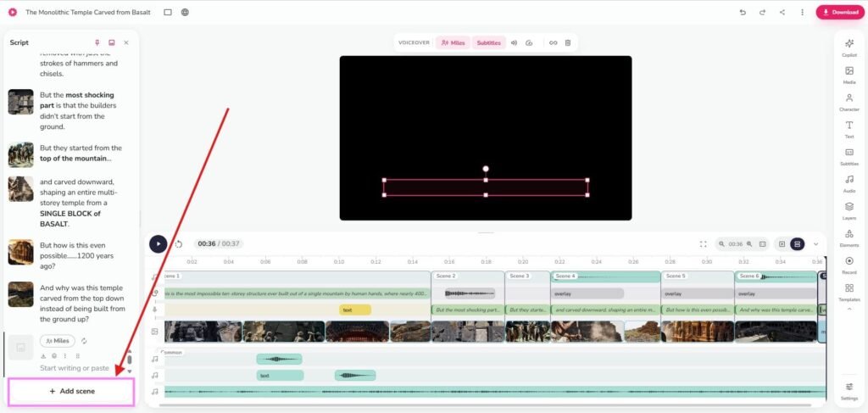The image size is (868, 413).
Task: Click the project title 'The Monolithic Temple Carved from Basalt'
Action: [x=88, y=12]
